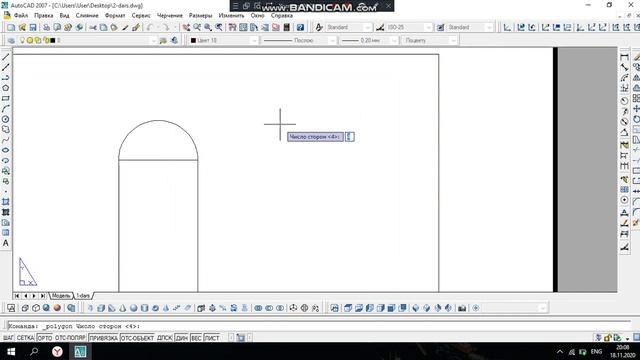640x360 pixels.
Task: Click the dynamic input sides value field
Action: point(349,137)
